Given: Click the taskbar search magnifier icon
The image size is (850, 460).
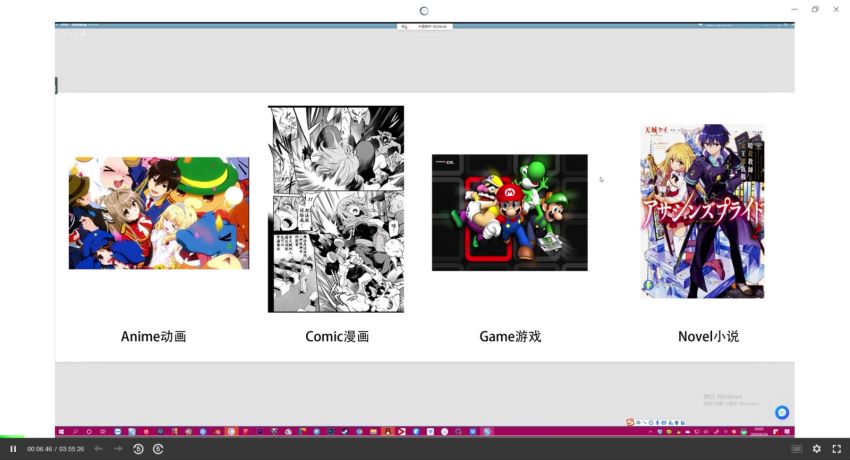Looking at the screenshot, I should point(75,432).
